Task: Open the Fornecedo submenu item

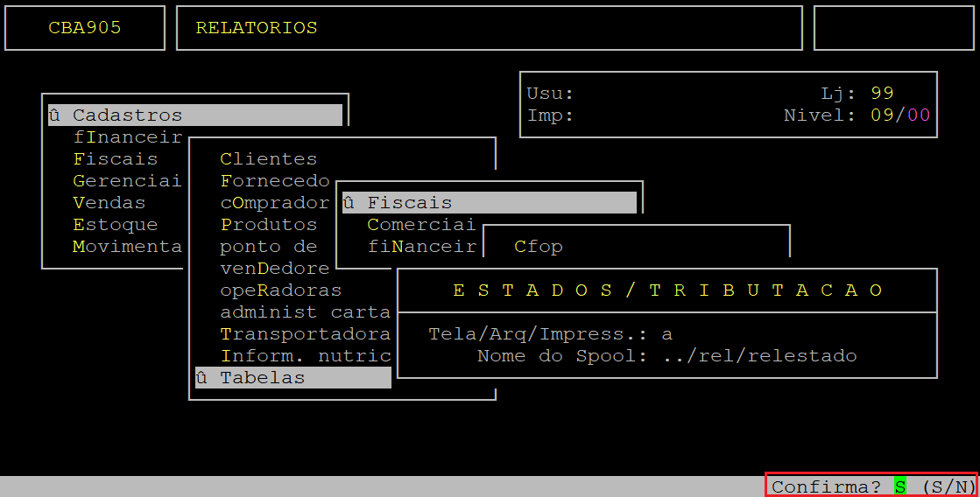Action: (x=275, y=180)
